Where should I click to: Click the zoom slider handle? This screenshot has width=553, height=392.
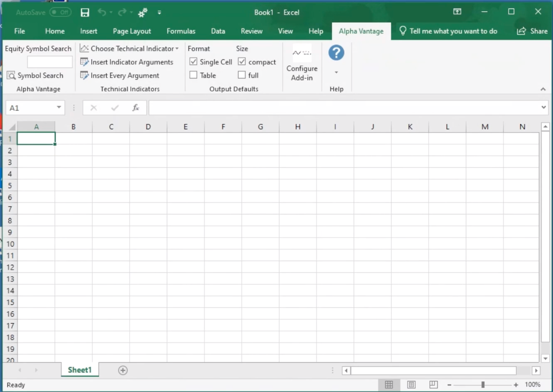tap(483, 385)
